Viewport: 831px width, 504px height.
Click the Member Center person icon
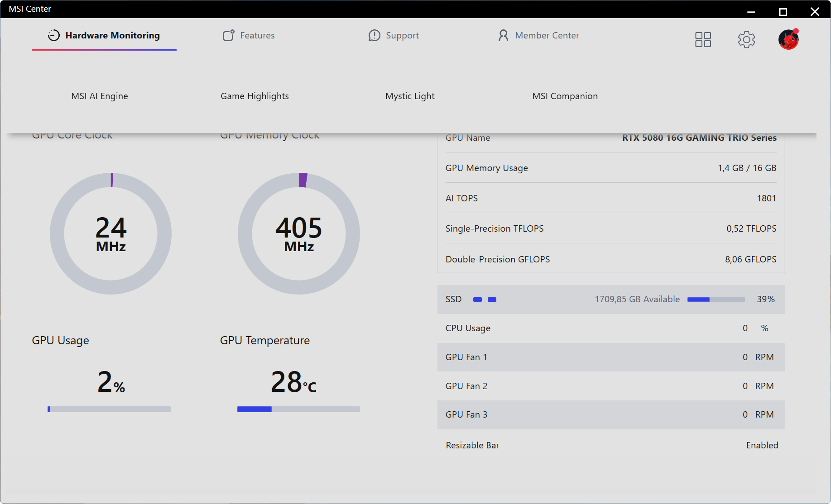click(503, 35)
